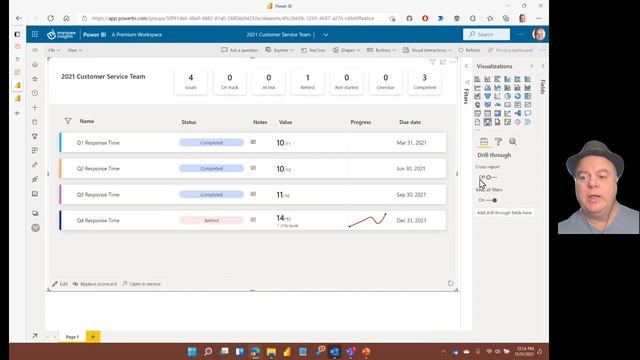This screenshot has width=640, height=360.
Task: Open Goals trophy icon in left navigation
Action: (35, 136)
